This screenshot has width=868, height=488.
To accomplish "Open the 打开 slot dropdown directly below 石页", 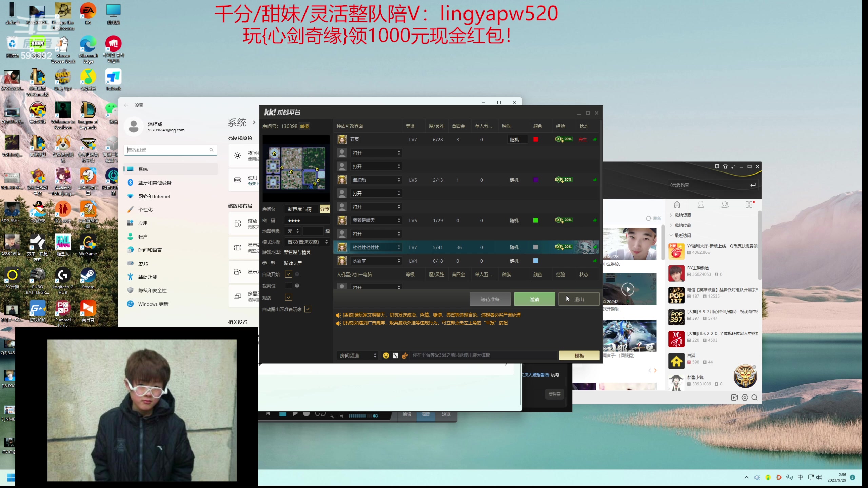I will coord(376,153).
